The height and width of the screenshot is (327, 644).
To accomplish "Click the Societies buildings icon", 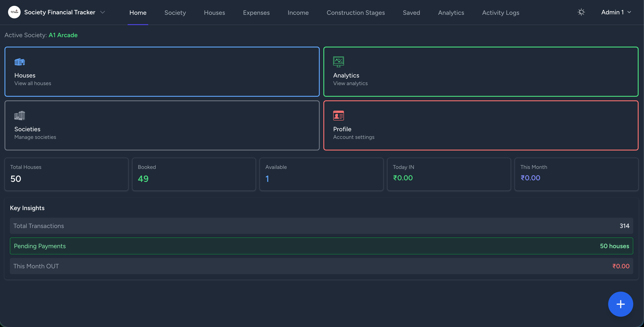I will pyautogui.click(x=19, y=115).
